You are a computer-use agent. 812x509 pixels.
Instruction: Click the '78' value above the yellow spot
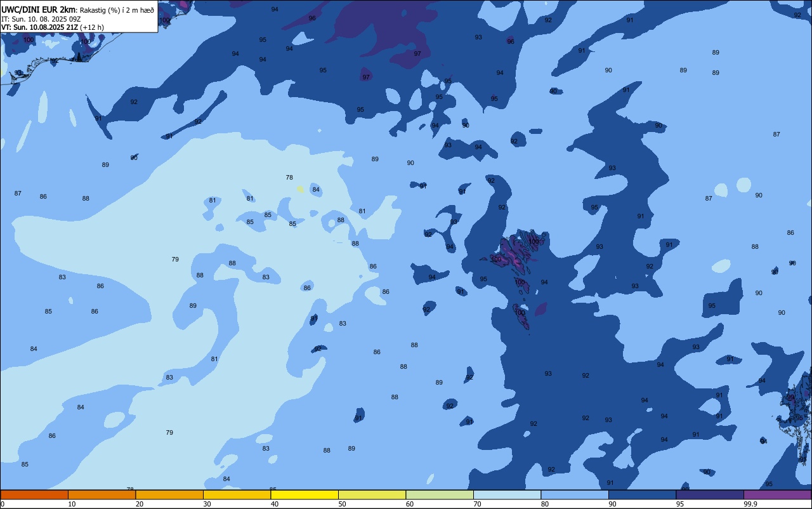tap(289, 178)
